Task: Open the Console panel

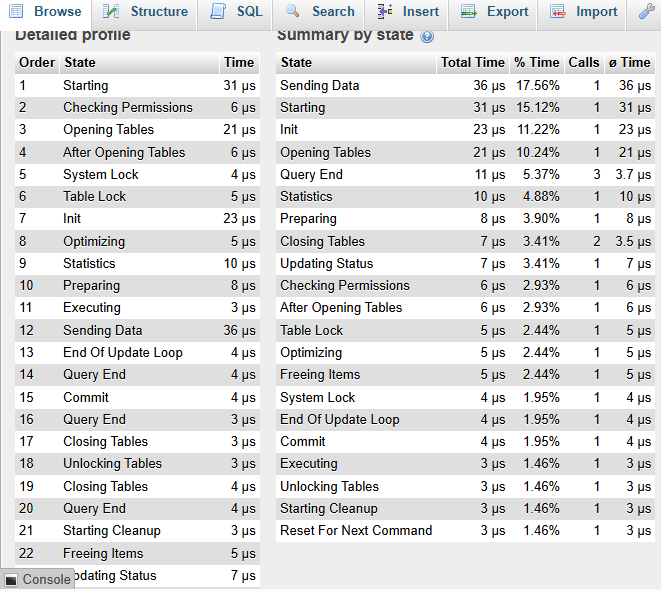Action: tap(37, 579)
